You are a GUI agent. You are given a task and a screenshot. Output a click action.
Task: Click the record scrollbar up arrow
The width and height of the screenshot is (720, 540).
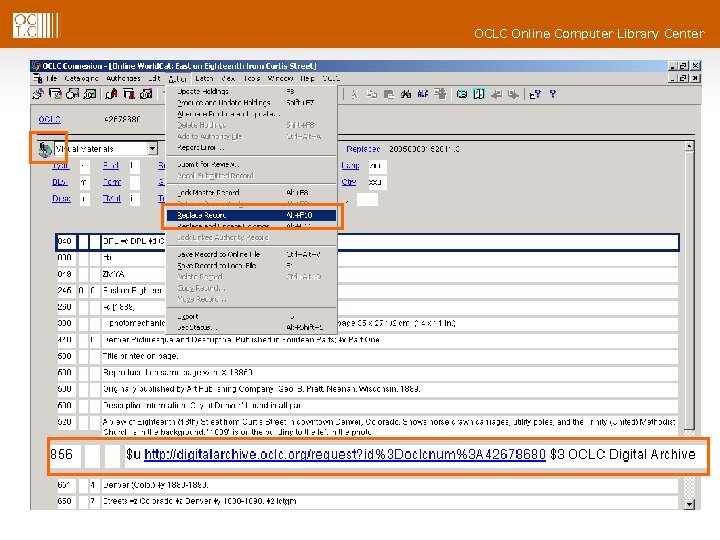(689, 147)
